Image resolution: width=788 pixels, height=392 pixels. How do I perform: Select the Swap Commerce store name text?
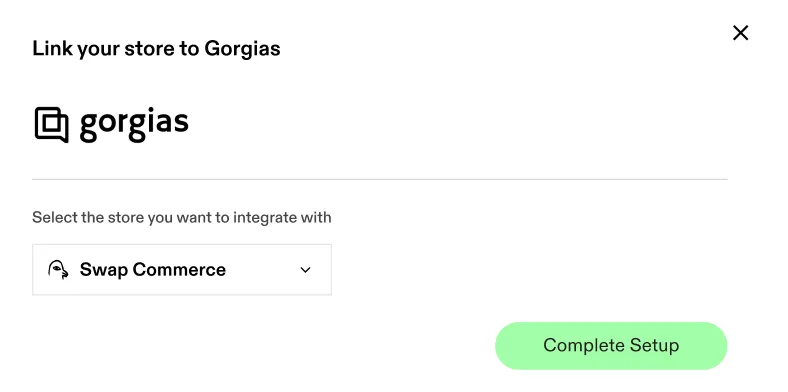click(153, 270)
